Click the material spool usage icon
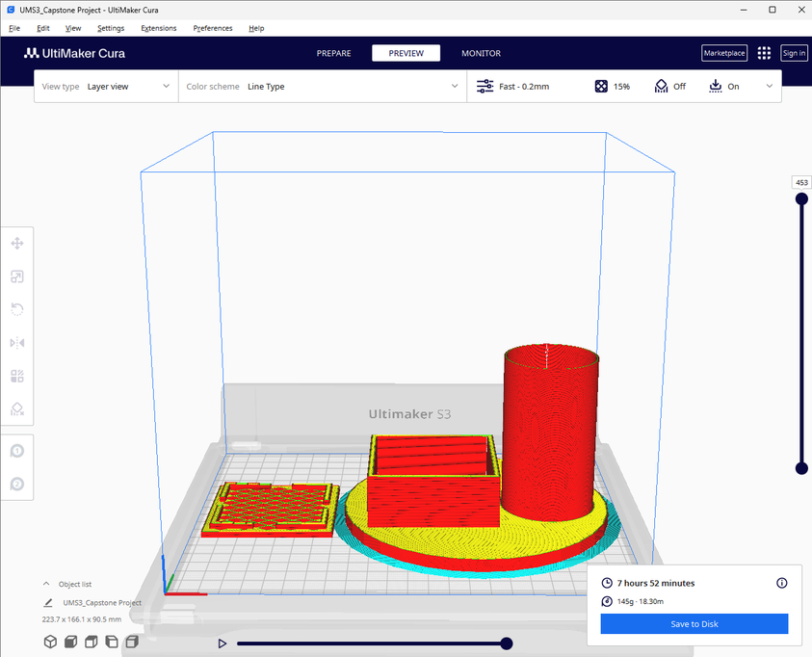The height and width of the screenshot is (657, 812). click(607, 601)
